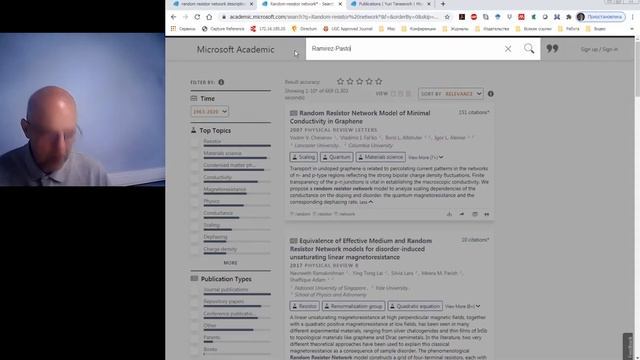
Task: Expand more Top Topics with MORE
Action: tap(230, 263)
